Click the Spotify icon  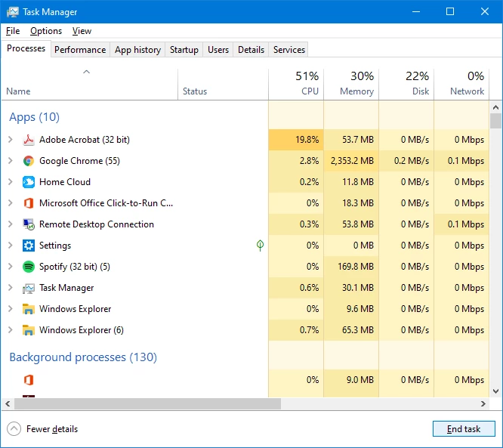click(x=29, y=267)
